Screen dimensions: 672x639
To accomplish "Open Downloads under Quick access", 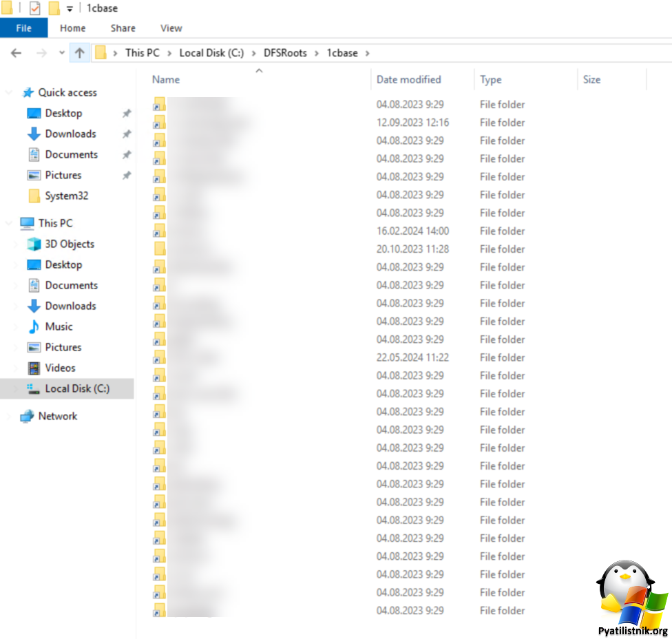I will (70, 134).
